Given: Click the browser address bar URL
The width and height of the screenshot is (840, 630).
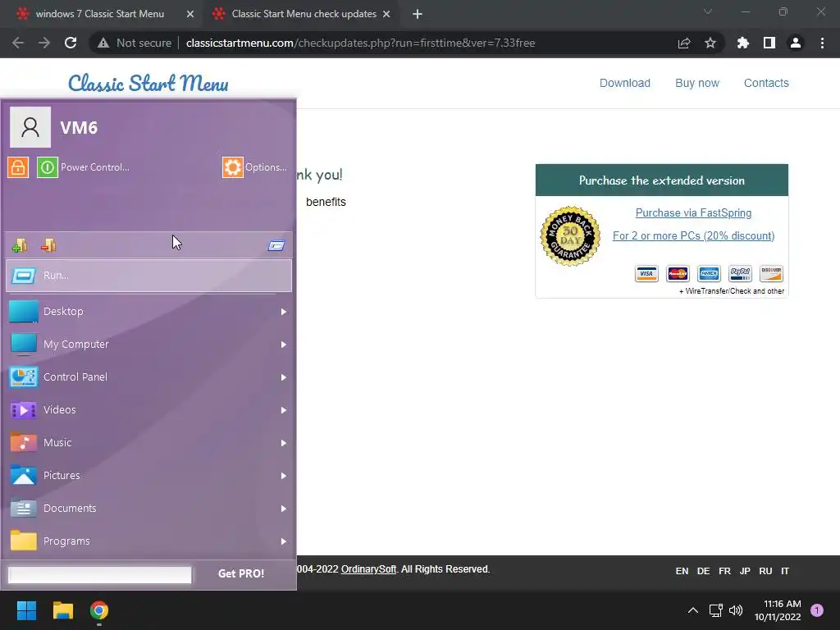Looking at the screenshot, I should point(360,43).
